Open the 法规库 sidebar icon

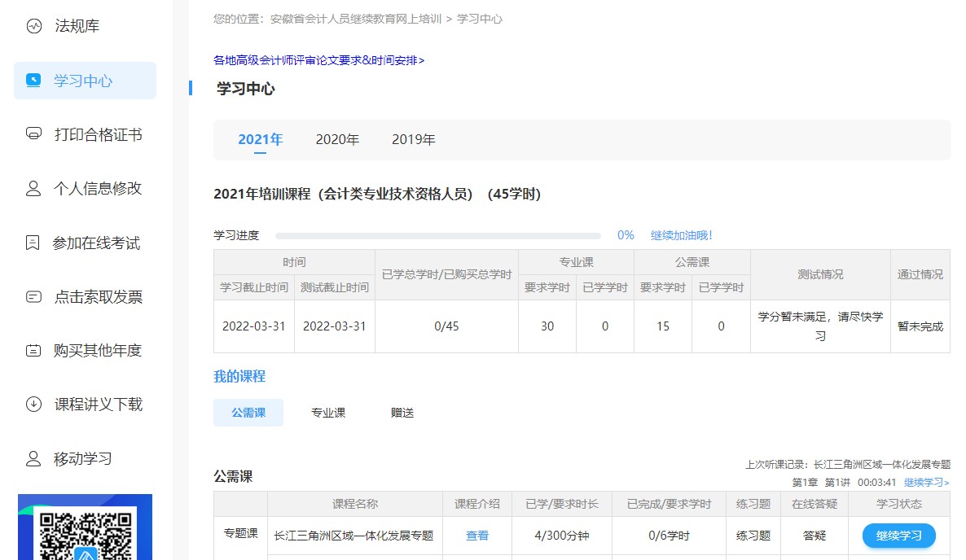(33, 25)
